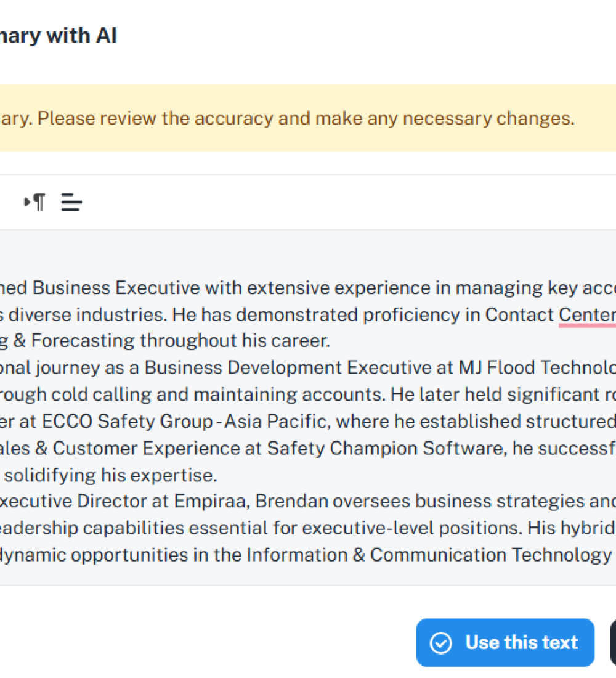
Task: Place cursor after solidifying his expertise
Action: click(x=218, y=475)
